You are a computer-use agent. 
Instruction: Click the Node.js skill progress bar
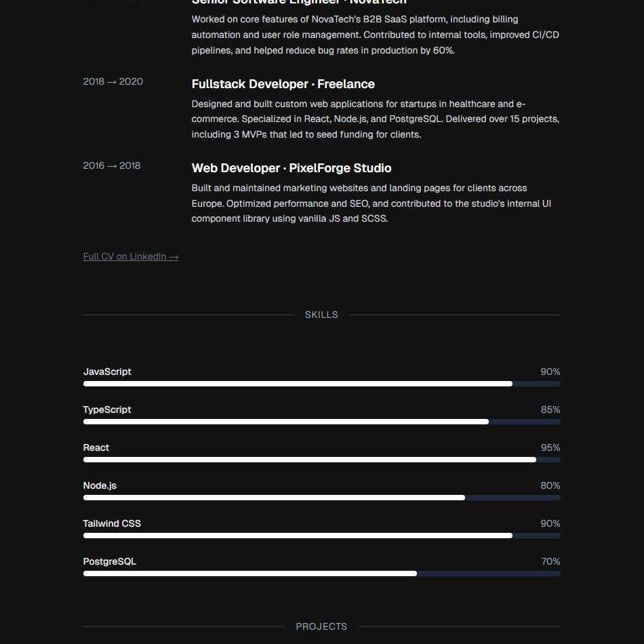pos(321,498)
